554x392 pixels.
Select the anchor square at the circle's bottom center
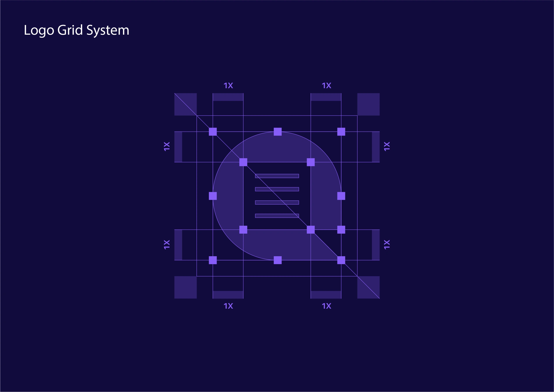coord(278,260)
